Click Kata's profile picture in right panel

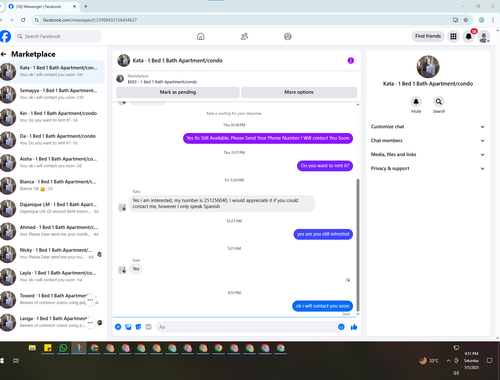click(428, 67)
